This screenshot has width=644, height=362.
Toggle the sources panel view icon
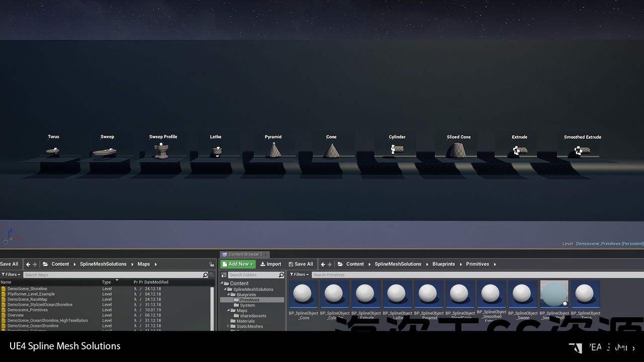(224, 275)
